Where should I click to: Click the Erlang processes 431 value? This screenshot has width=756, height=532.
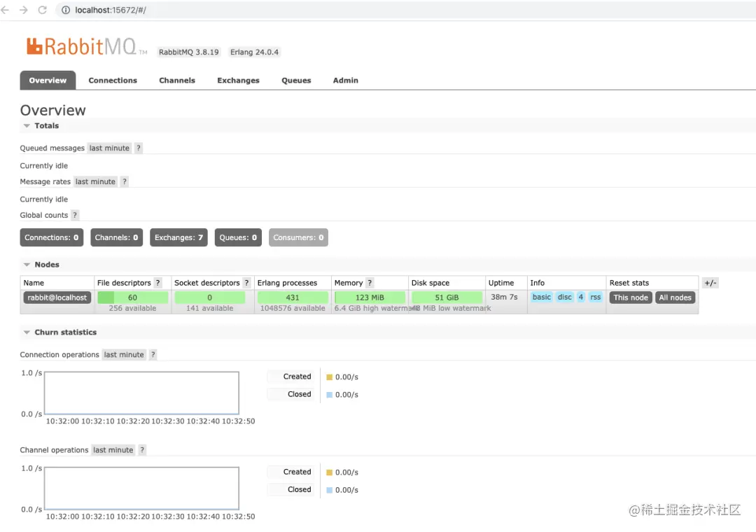coord(293,297)
